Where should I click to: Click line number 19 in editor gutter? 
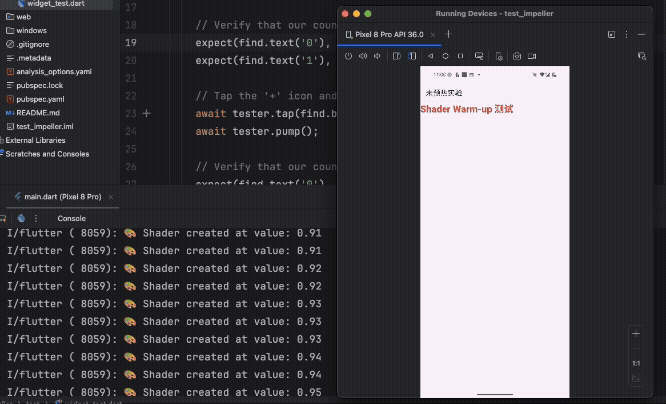131,42
